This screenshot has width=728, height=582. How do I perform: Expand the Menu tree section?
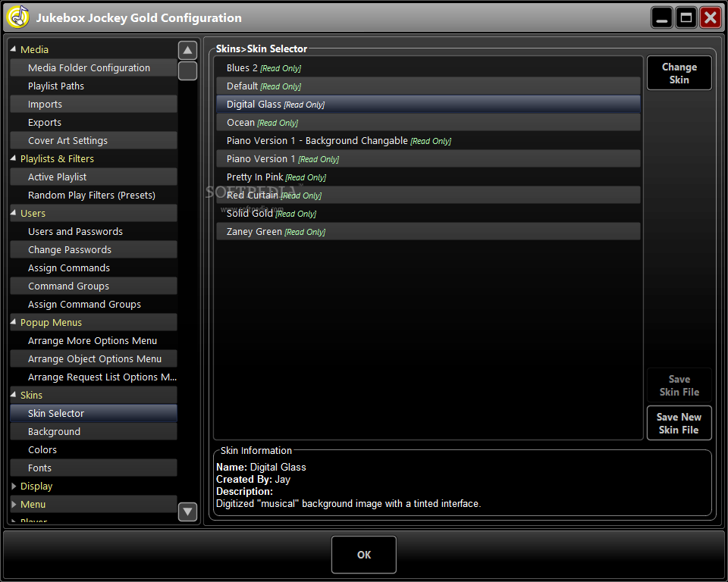14,504
